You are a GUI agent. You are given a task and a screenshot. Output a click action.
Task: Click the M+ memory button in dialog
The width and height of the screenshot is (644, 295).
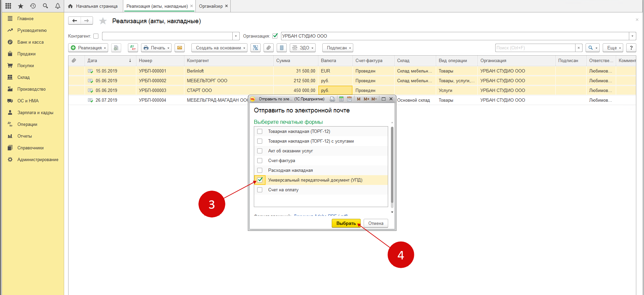[x=366, y=99]
